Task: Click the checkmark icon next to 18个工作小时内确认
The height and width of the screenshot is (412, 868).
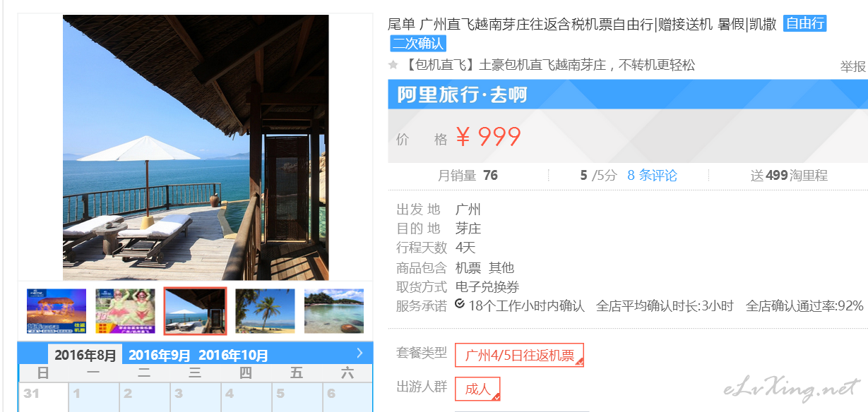Action: (x=460, y=304)
